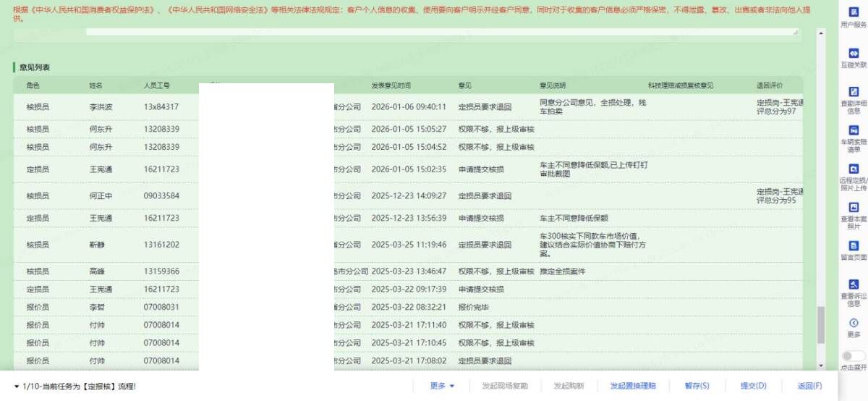Image resolution: width=868 pixels, height=401 pixels.
Task: Click the scrollbar down arrow
Action: pyautogui.click(x=820, y=366)
